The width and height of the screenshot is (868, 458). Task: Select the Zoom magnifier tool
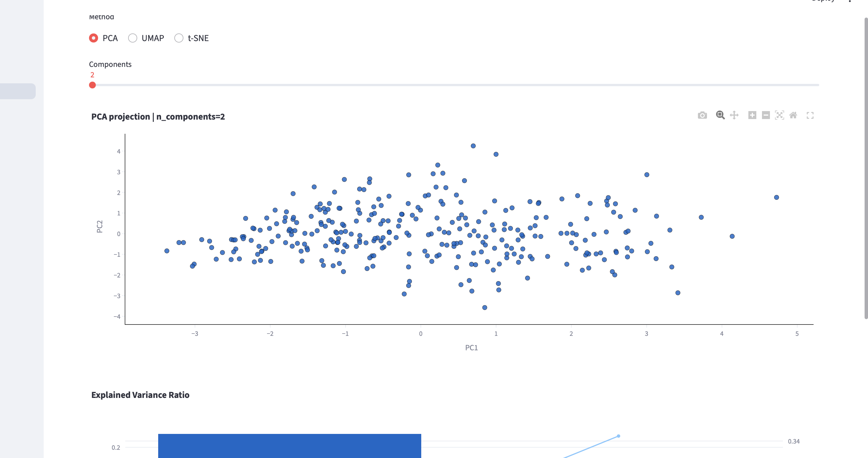720,115
